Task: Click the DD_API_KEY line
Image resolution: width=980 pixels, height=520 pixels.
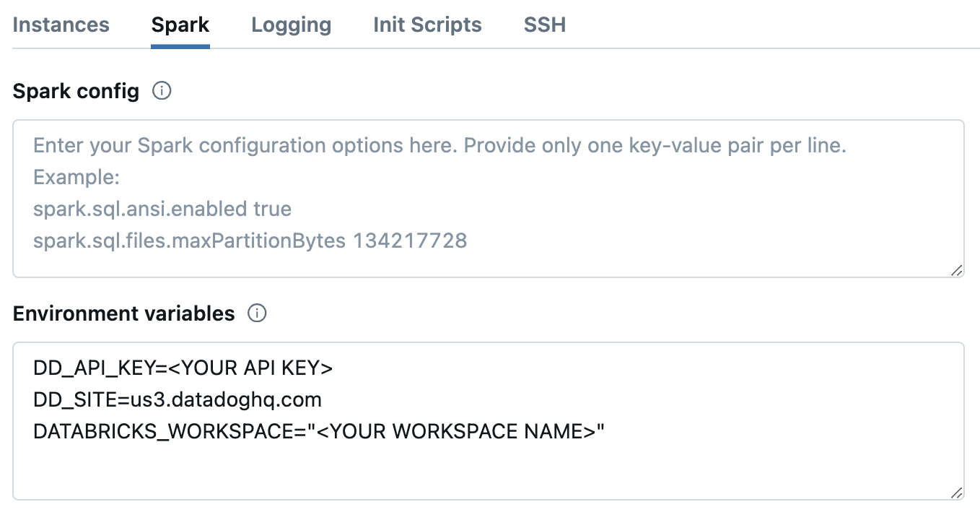Action: point(182,368)
